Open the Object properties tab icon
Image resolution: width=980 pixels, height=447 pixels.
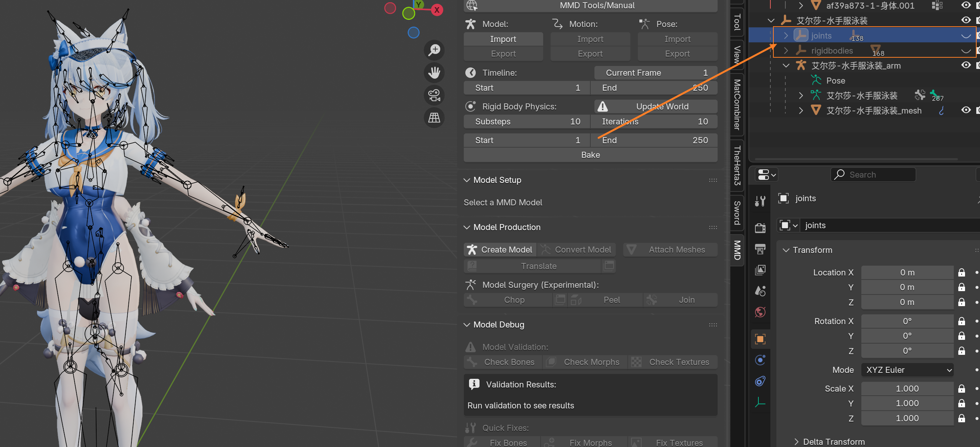(760, 339)
